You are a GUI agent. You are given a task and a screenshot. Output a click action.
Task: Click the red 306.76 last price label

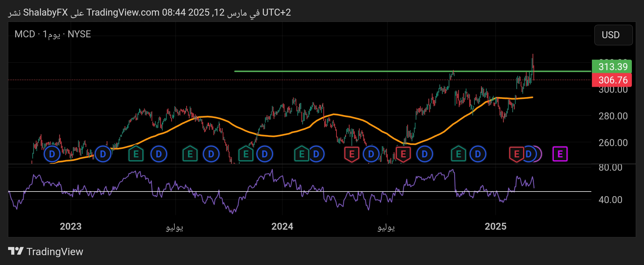[612, 80]
